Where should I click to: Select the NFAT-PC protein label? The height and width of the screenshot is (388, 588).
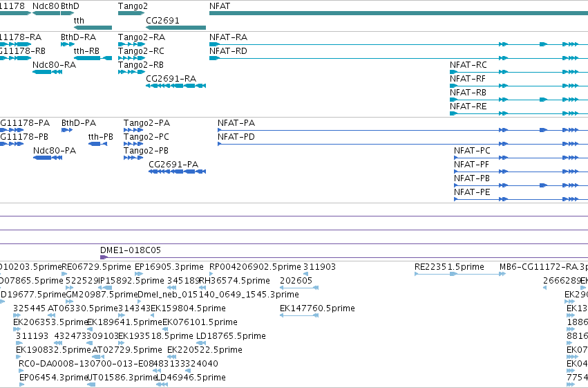pyautogui.click(x=472, y=151)
